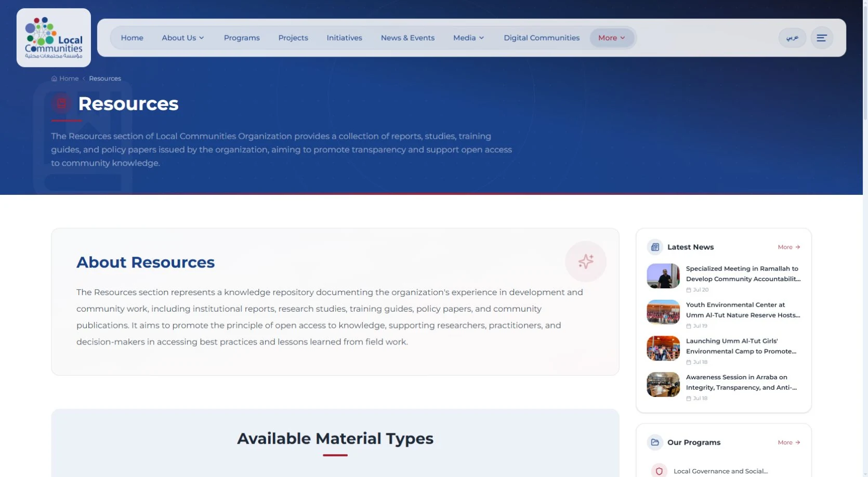Click the Latest News newspaper icon
This screenshot has height=477, width=868.
655,247
